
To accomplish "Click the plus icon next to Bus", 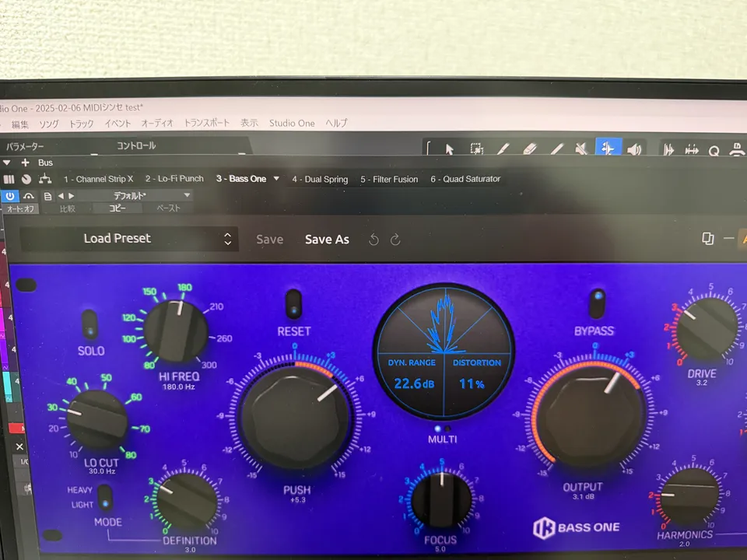I will pos(25,163).
